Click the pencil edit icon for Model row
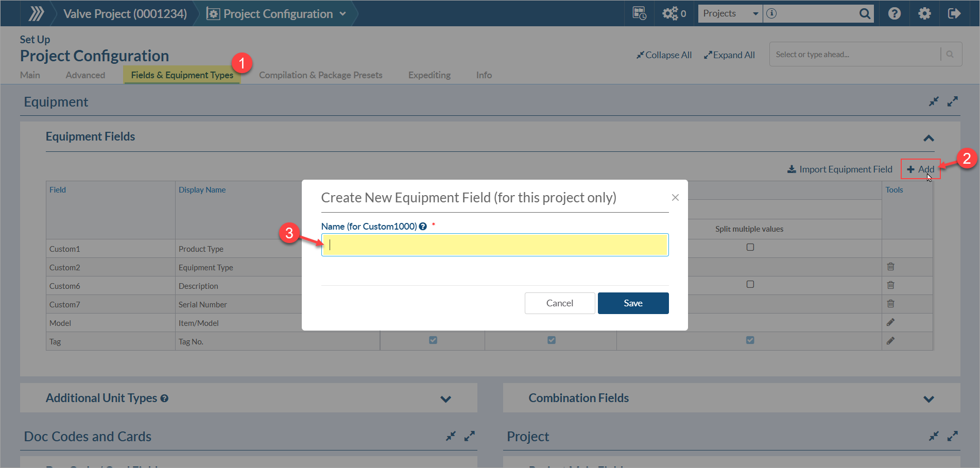Screen dimensions: 980x468 [x=890, y=322]
